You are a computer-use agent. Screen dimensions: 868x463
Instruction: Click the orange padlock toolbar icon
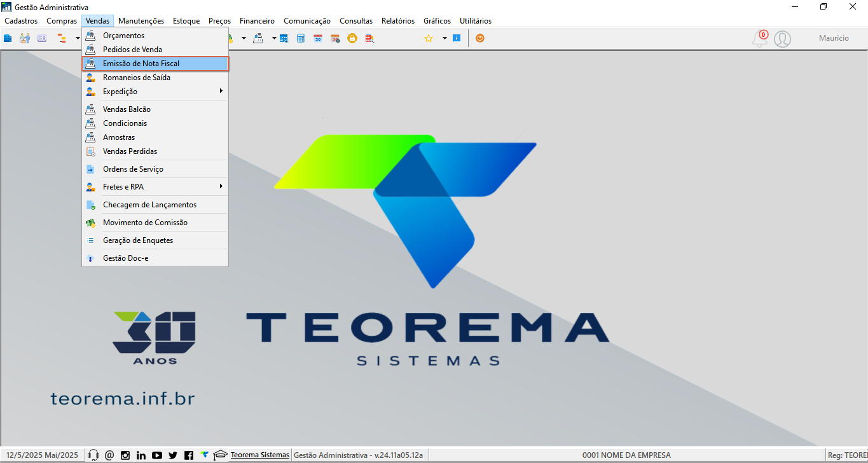click(352, 38)
